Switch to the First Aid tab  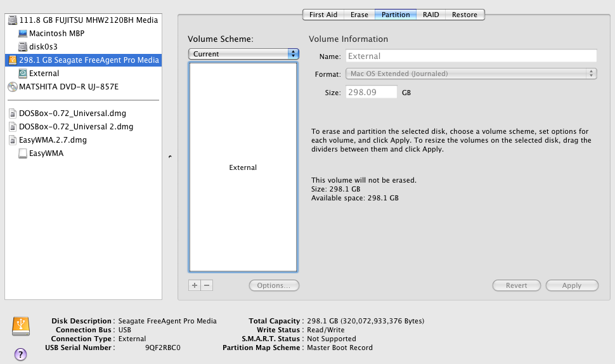323,15
